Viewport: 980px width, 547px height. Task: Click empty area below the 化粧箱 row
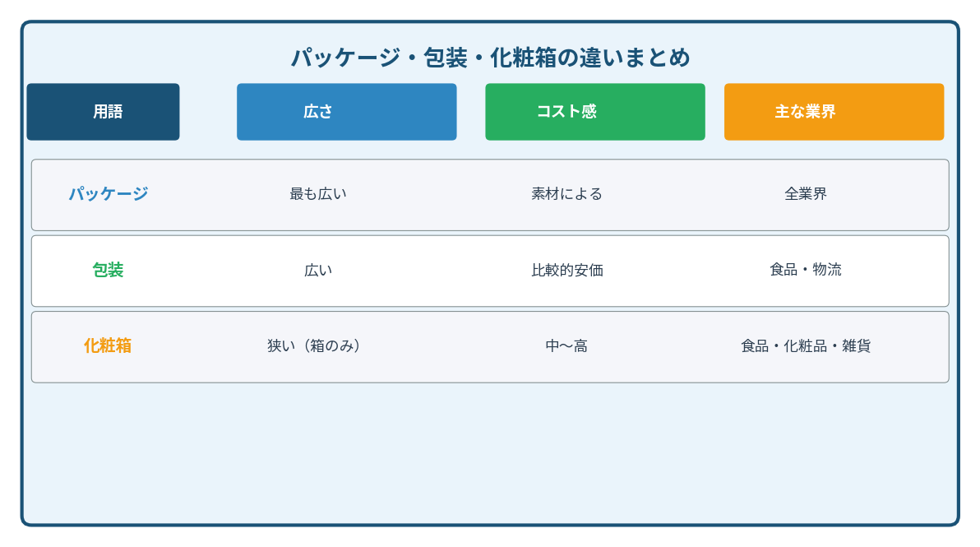pyautogui.click(x=490, y=452)
